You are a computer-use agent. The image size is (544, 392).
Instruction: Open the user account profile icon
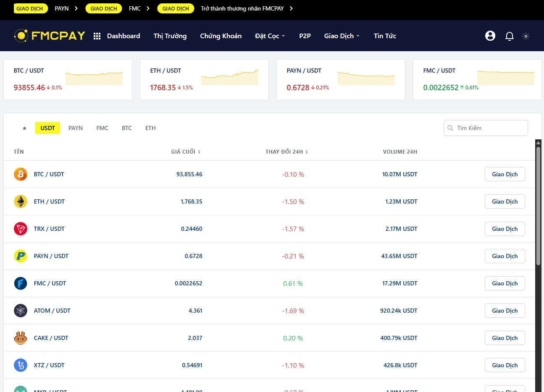(490, 36)
